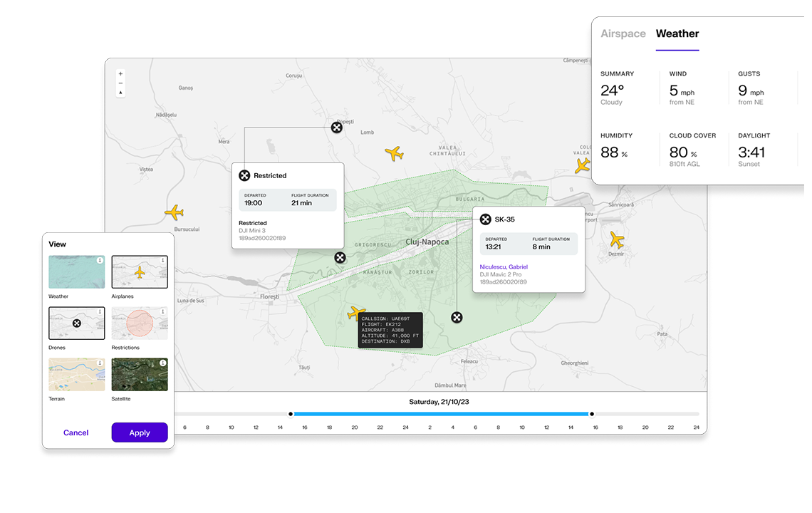
Task: Click the airplane icon west of Bursucului
Action: [x=175, y=212]
